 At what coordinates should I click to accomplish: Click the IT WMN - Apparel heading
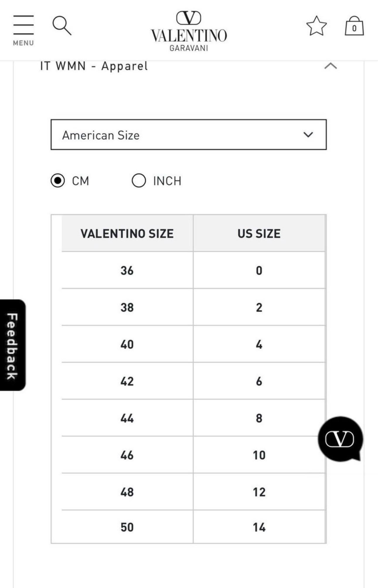[94, 66]
